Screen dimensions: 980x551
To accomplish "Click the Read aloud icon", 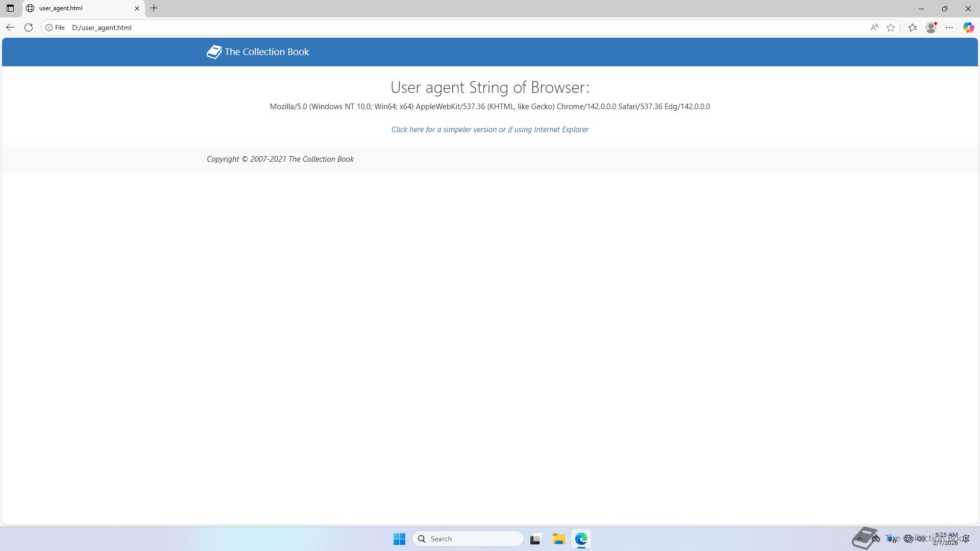I will [874, 28].
